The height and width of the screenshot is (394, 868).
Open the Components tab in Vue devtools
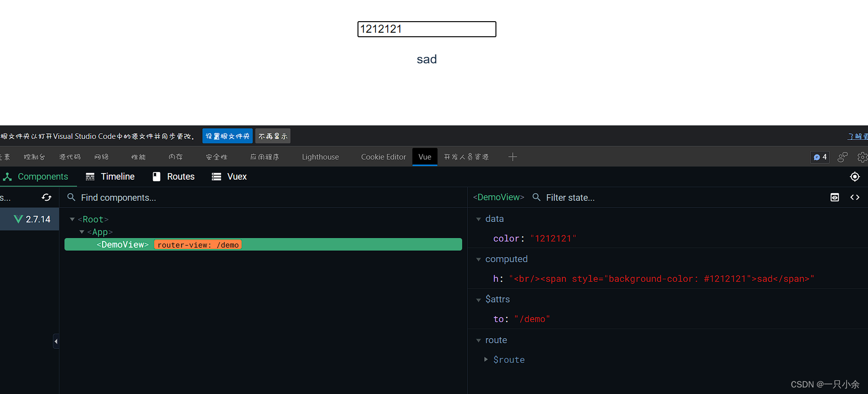(x=35, y=177)
